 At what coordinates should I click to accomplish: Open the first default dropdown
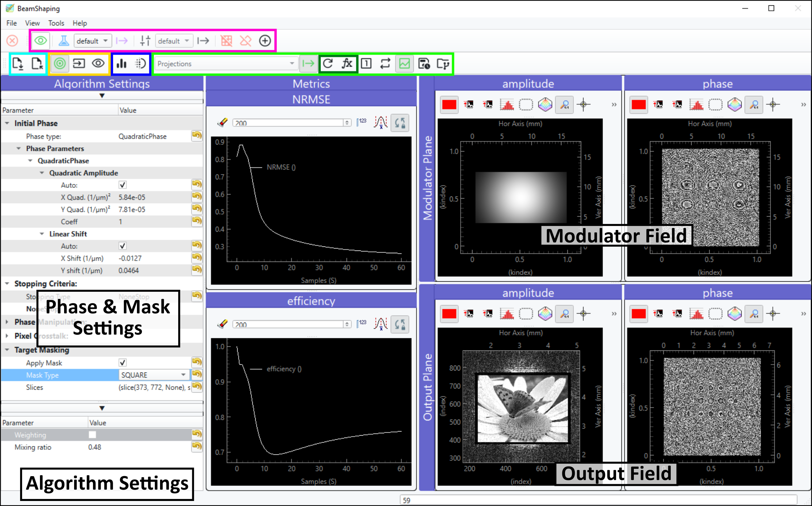pyautogui.click(x=93, y=41)
